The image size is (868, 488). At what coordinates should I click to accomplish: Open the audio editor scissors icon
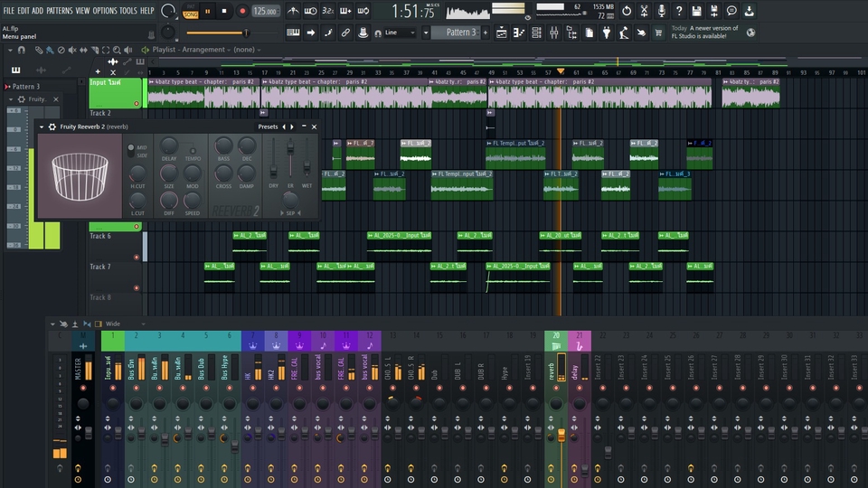(644, 11)
